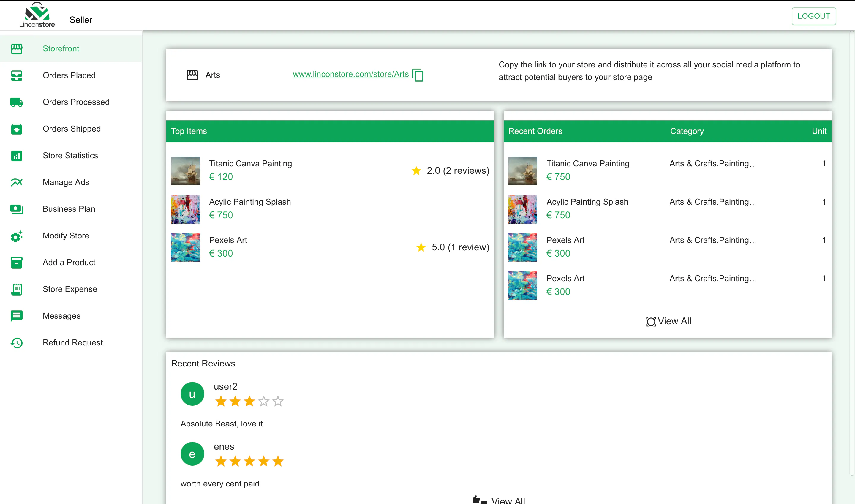
Task: Select Modify Store option
Action: tap(71, 236)
